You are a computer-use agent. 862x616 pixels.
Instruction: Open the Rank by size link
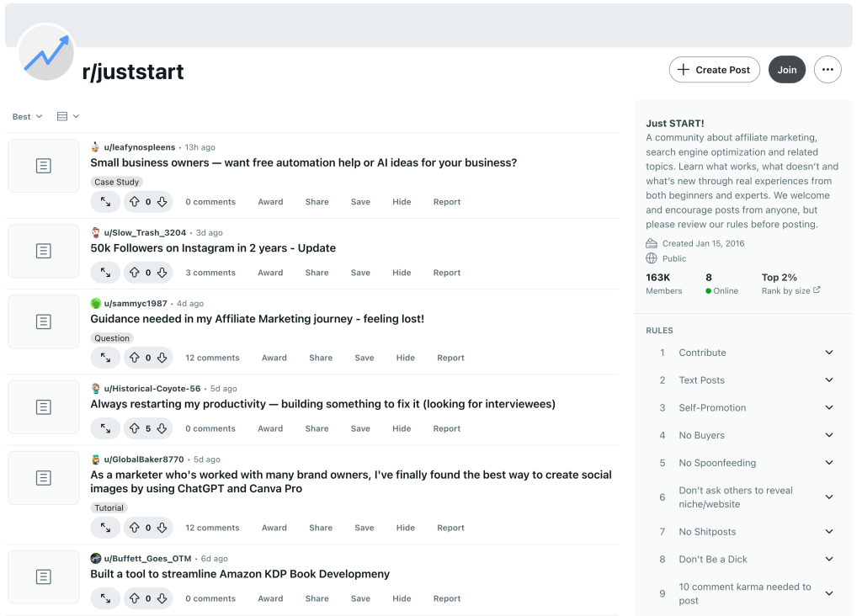pyautogui.click(x=790, y=290)
